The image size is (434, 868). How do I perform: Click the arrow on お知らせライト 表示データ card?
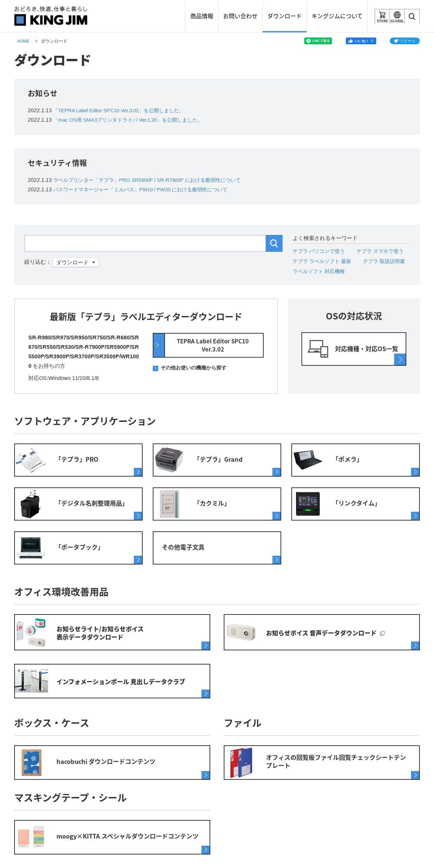(206, 646)
